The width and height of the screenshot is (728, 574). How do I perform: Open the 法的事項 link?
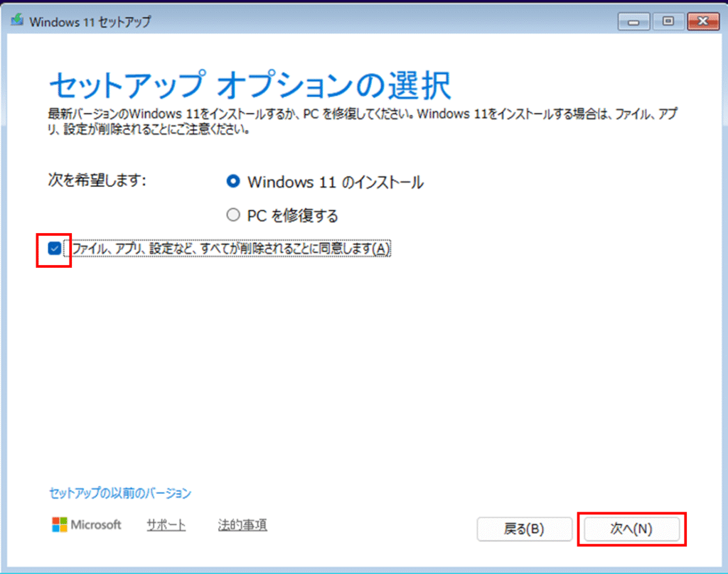[x=242, y=525]
